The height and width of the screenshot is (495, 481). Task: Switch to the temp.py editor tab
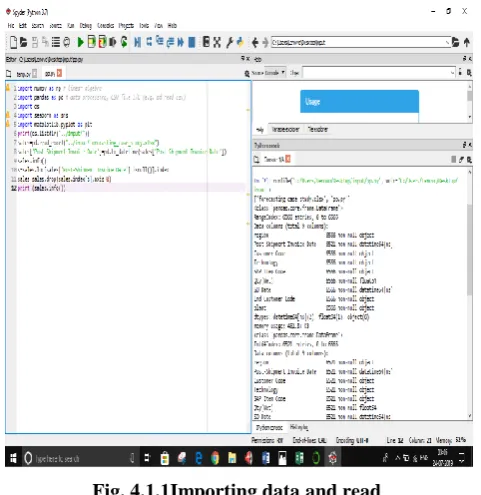[x=23, y=74]
